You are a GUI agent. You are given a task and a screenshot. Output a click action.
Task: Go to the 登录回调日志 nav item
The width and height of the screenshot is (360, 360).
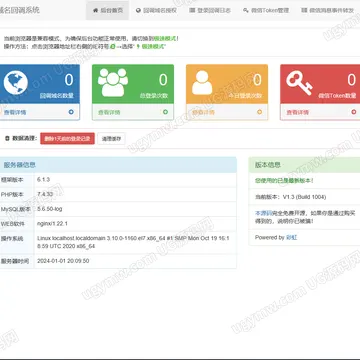[x=210, y=10]
